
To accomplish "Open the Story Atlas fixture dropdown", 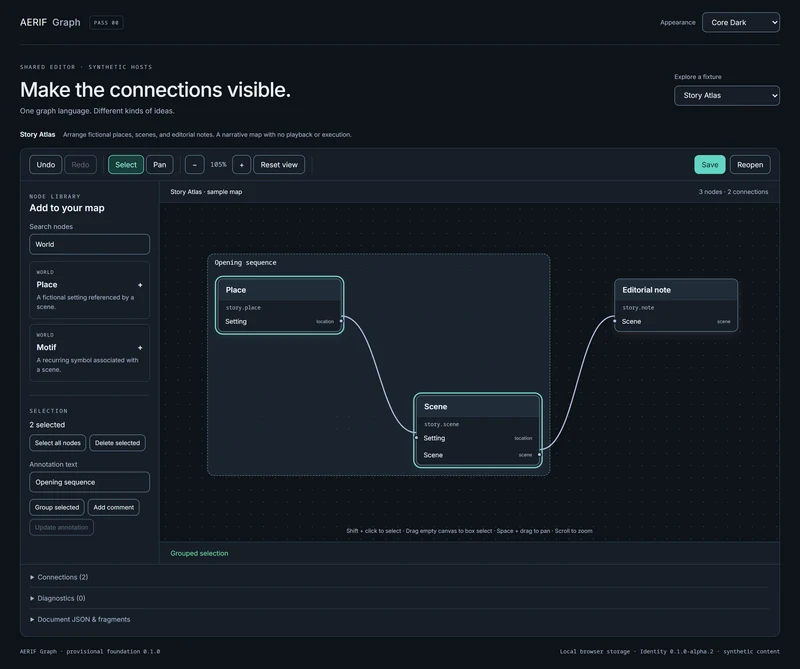I will [727, 95].
